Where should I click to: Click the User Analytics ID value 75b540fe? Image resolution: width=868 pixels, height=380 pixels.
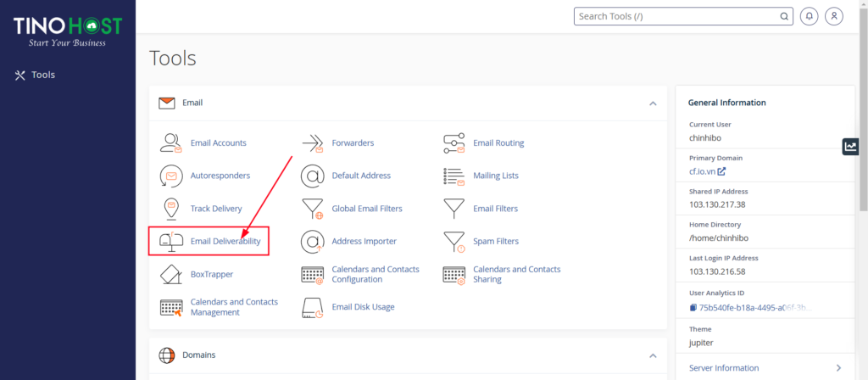pos(755,308)
